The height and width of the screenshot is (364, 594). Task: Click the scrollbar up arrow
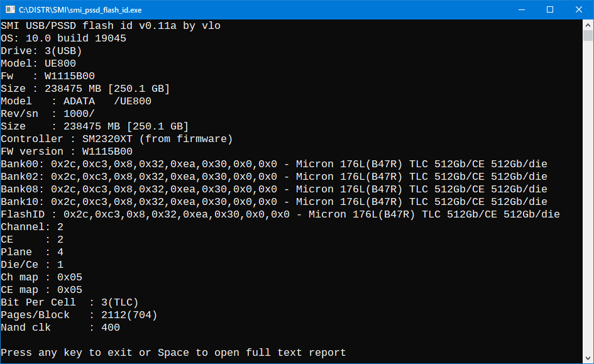588,25
